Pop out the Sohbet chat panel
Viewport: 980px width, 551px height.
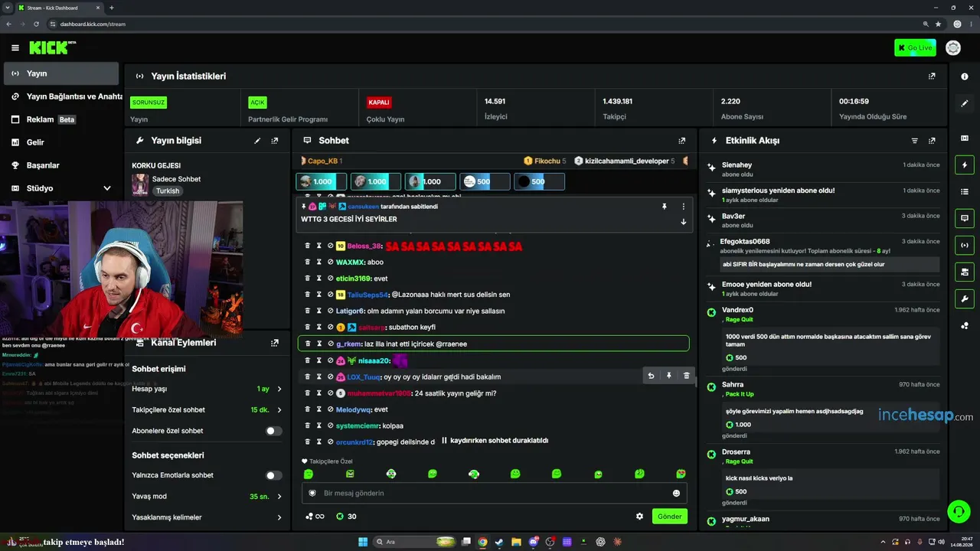click(681, 141)
